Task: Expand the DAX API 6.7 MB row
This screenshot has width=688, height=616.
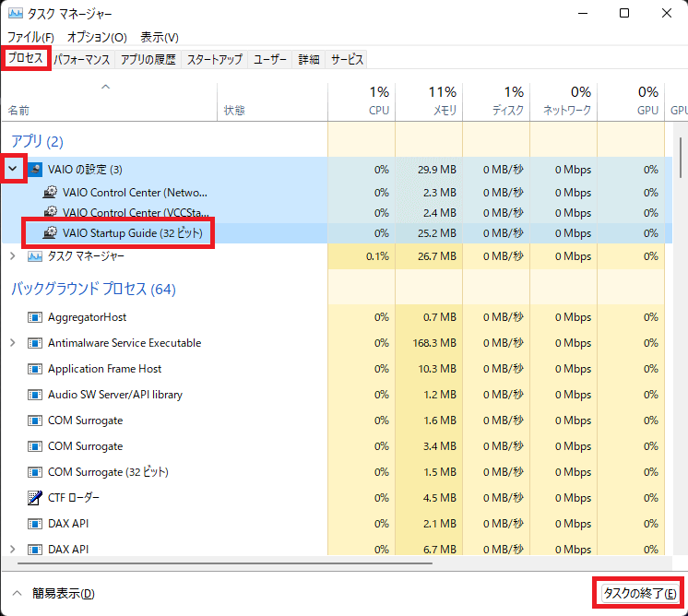Action: (x=13, y=550)
